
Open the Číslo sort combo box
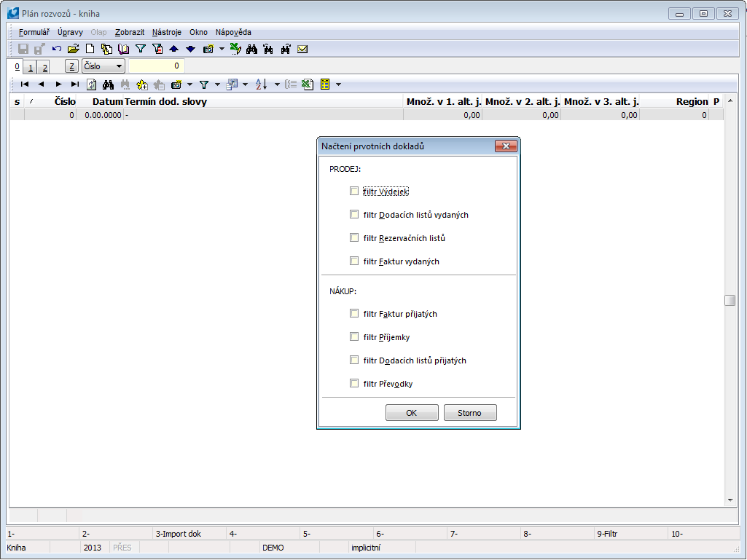click(103, 66)
